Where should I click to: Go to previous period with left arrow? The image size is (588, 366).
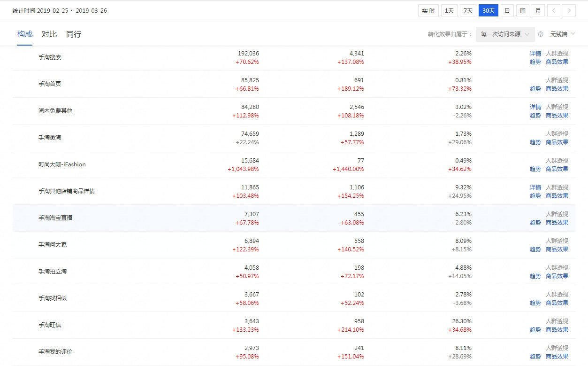click(x=554, y=11)
